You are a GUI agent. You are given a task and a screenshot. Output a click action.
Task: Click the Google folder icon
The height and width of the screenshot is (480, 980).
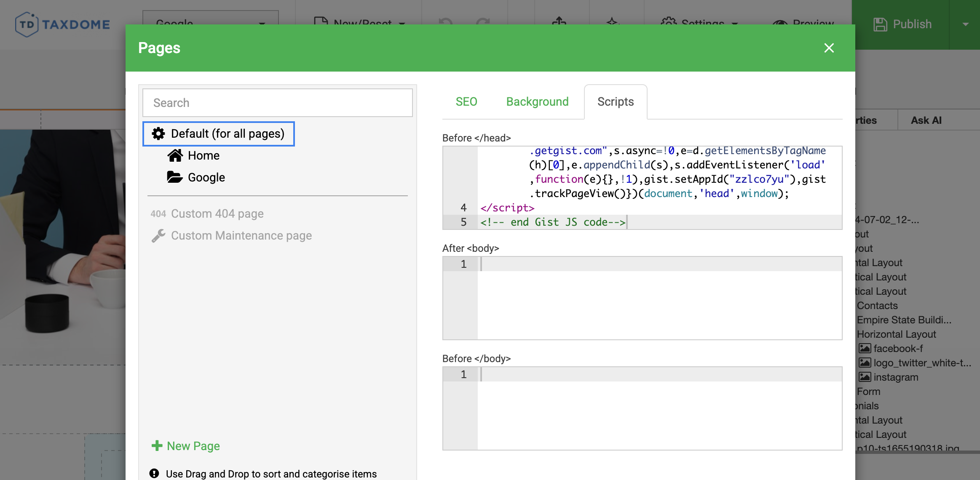[174, 177]
